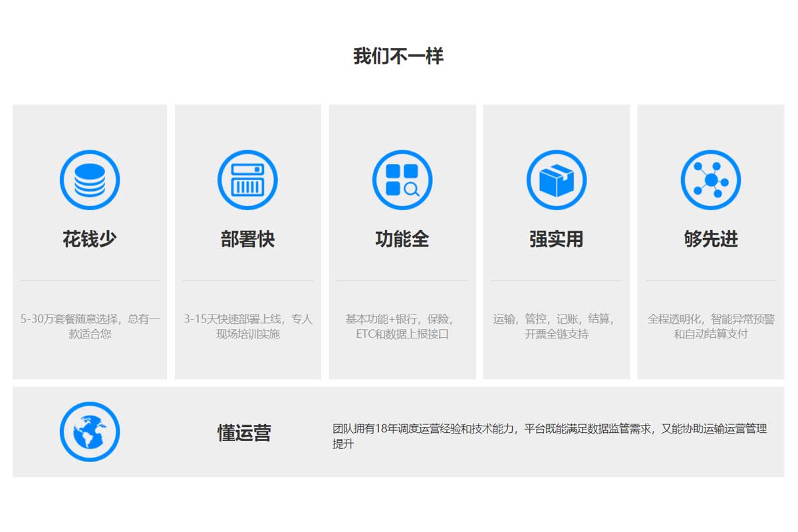
Task: Select the 强实用 heading
Action: (557, 239)
